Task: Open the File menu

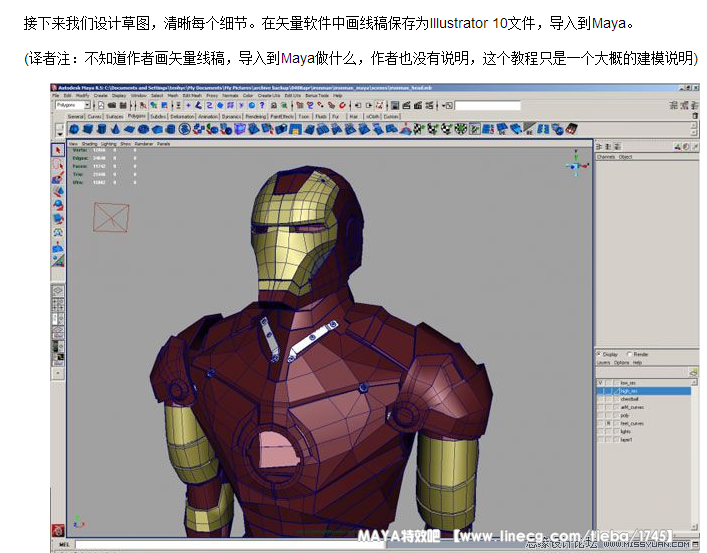Action: click(x=55, y=96)
